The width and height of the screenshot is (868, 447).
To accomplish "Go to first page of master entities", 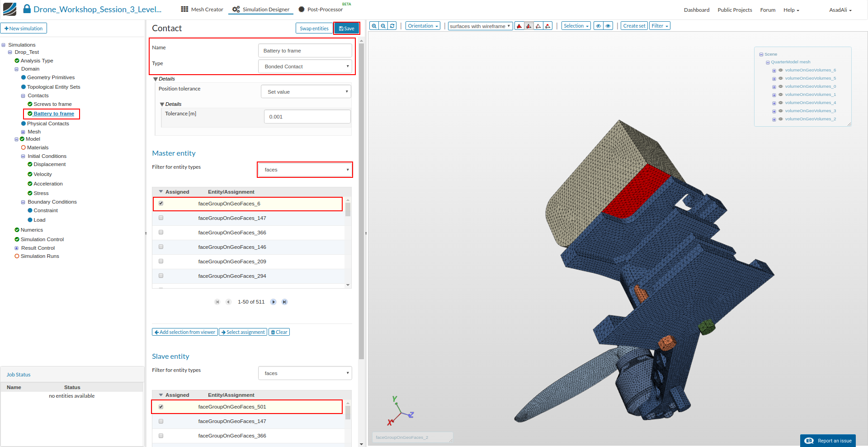I will click(217, 302).
